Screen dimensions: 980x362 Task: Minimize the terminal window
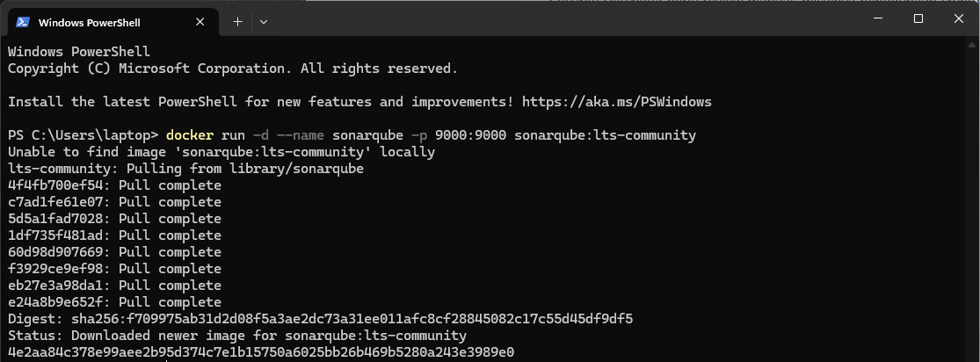[x=876, y=19]
